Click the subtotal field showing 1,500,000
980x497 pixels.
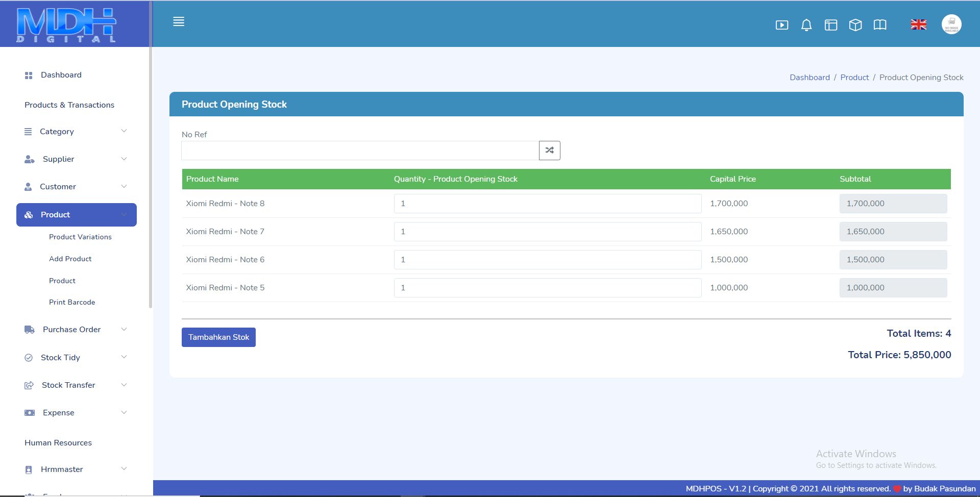pyautogui.click(x=893, y=260)
